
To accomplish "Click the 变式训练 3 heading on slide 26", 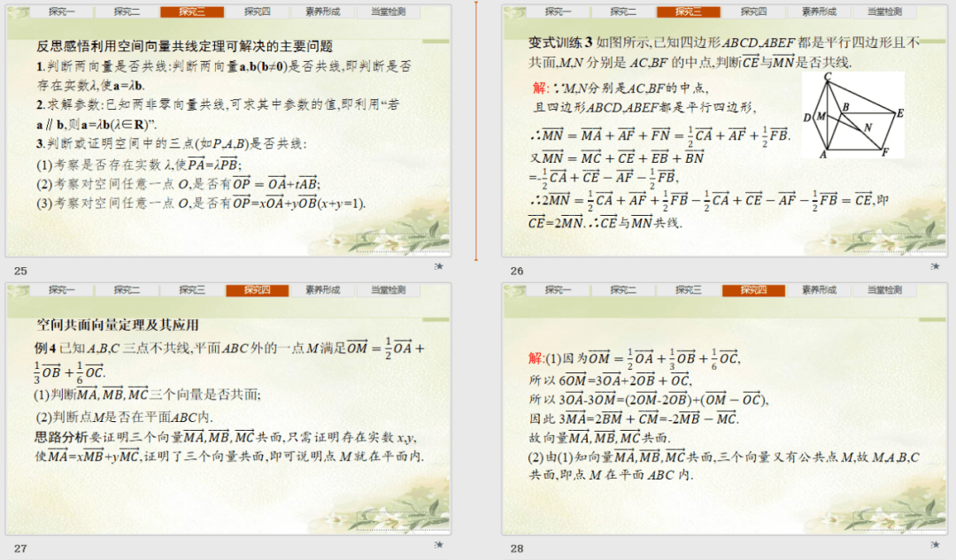I will (560, 42).
